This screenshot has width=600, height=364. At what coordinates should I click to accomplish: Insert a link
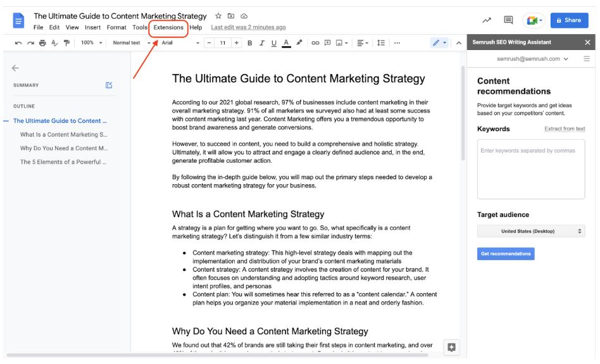click(x=315, y=43)
